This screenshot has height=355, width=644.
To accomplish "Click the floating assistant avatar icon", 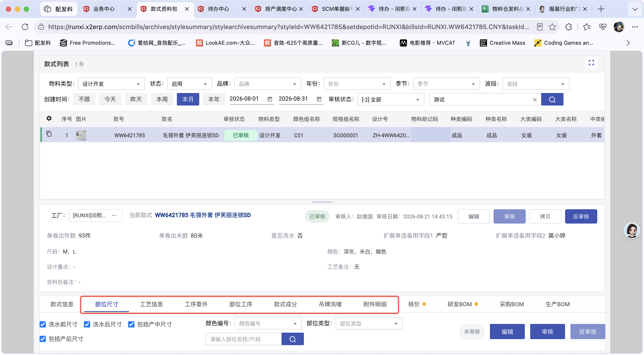I will (632, 230).
